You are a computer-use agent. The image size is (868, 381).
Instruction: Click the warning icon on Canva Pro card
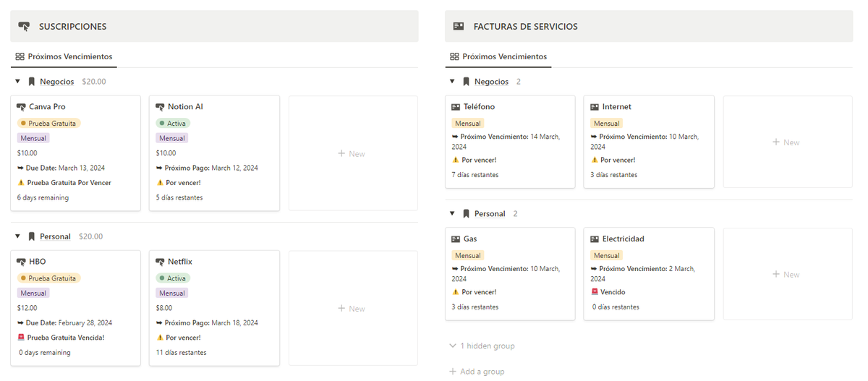(21, 183)
